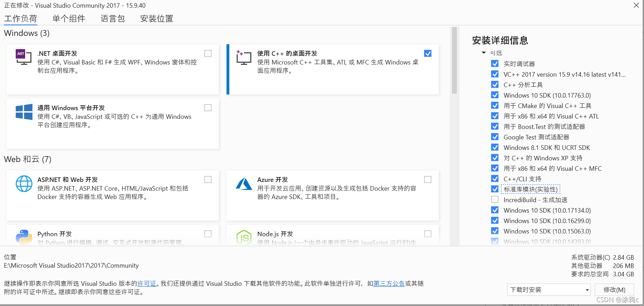Click the install path E:\Microsoft Visual Studio2017 text

(71, 266)
